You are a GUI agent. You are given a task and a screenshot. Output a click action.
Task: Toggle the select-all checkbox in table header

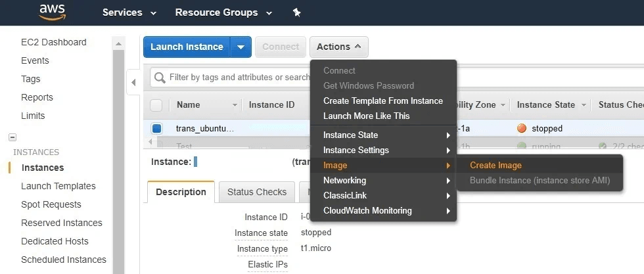point(156,105)
